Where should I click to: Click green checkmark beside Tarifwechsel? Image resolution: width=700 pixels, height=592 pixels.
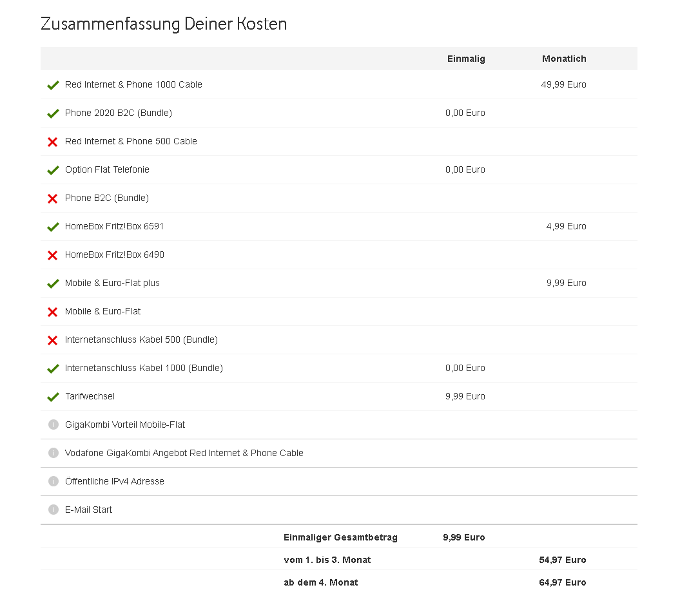53,397
